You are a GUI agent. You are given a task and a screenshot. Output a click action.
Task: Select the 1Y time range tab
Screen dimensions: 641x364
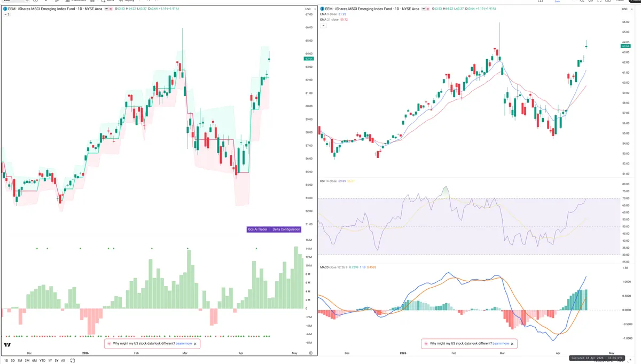pos(50,361)
